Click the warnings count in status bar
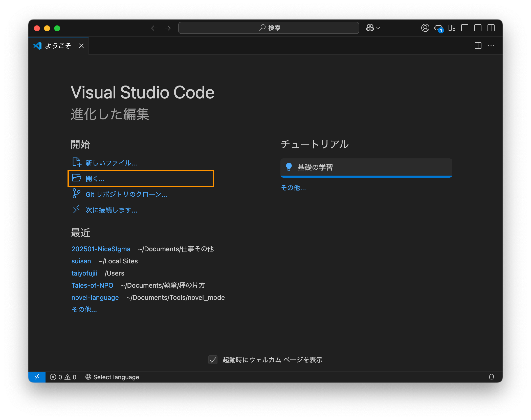 (71, 377)
